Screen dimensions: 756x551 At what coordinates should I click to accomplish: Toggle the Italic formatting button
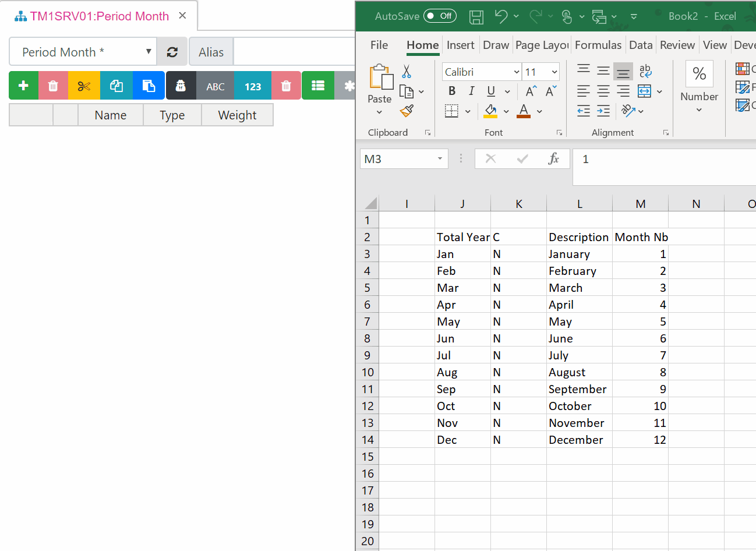coord(472,91)
